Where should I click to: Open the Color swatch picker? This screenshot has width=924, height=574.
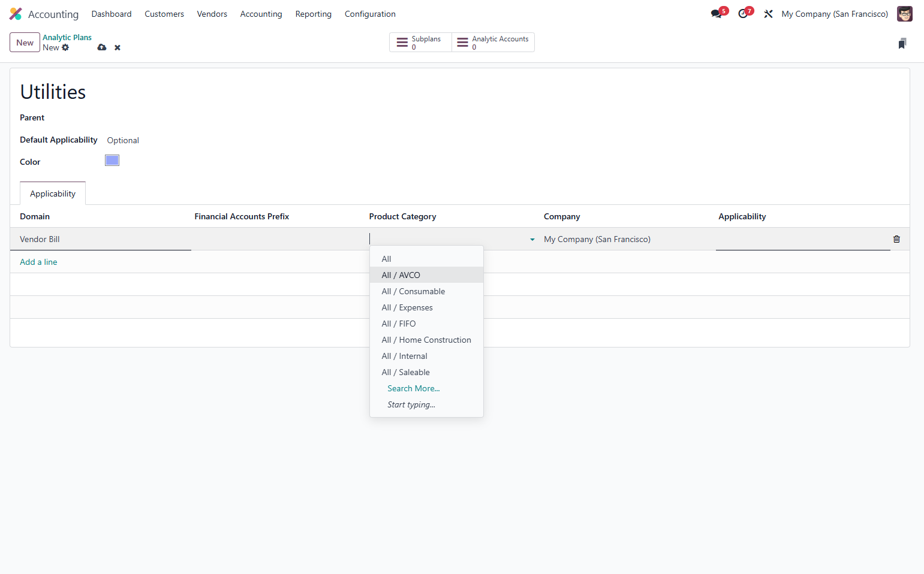point(112,160)
